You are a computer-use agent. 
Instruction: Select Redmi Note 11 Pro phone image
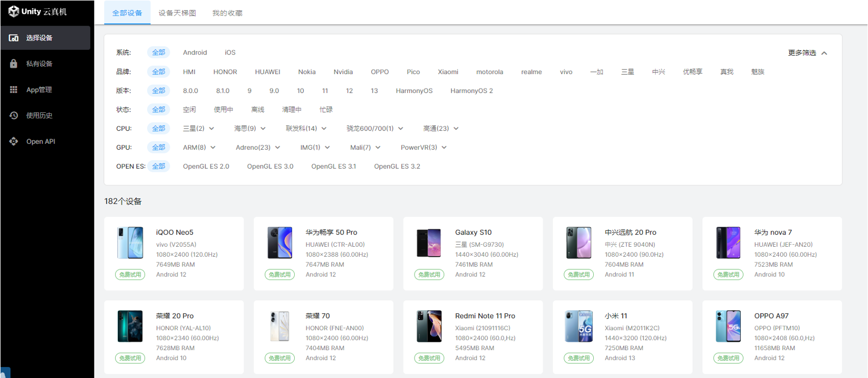coord(429,326)
